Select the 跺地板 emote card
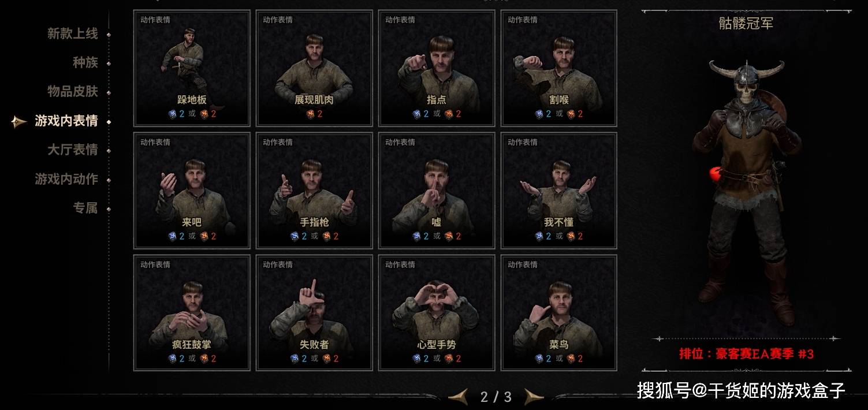The width and height of the screenshot is (868, 410). tap(192, 68)
